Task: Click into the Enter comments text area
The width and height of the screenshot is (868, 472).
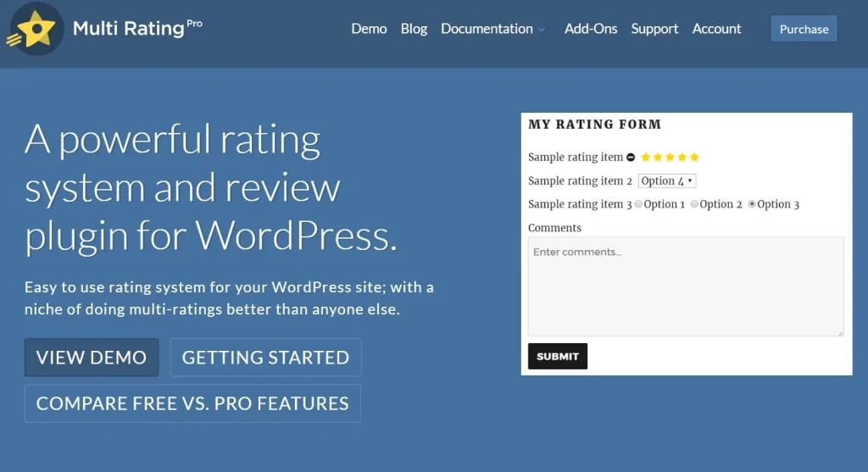Action: click(x=685, y=288)
